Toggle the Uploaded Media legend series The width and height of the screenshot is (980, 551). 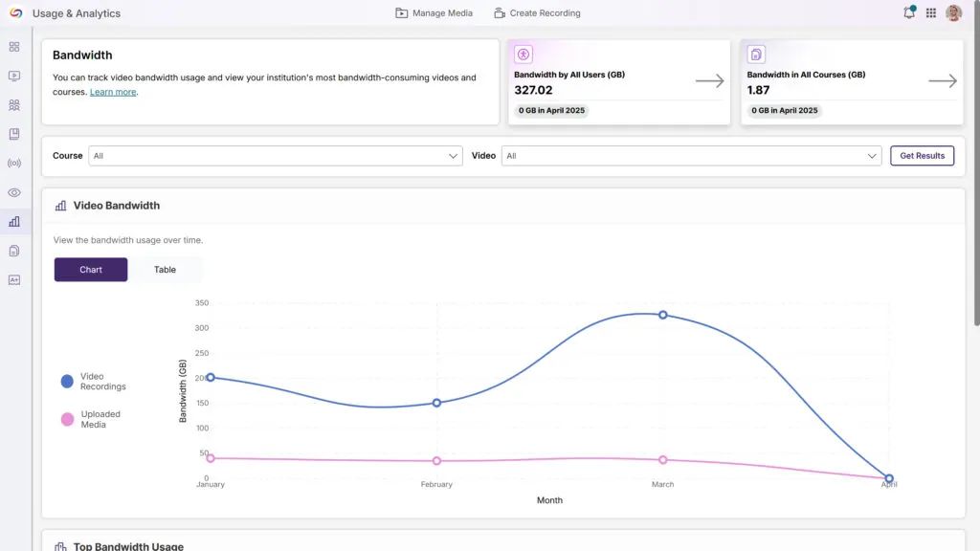click(x=67, y=419)
